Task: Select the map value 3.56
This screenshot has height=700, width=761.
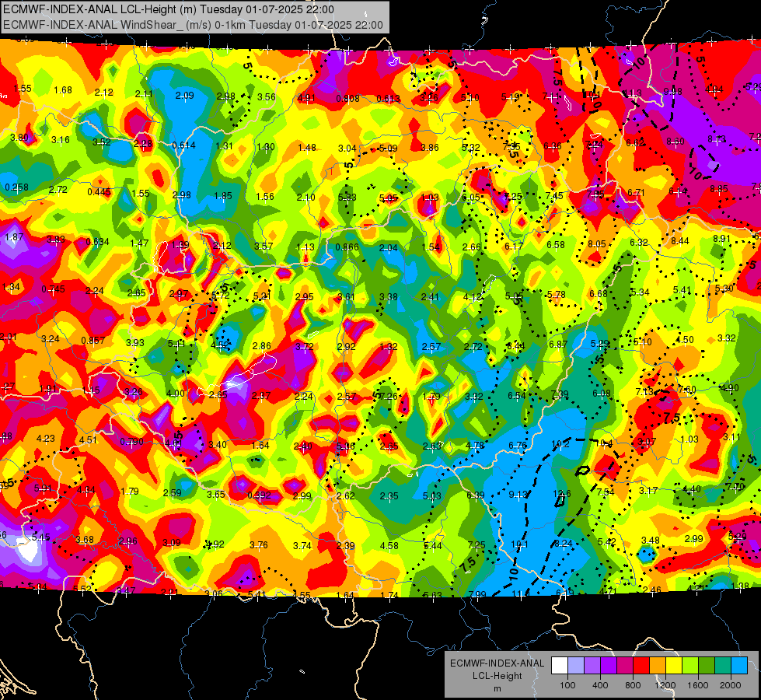Action: point(267,97)
